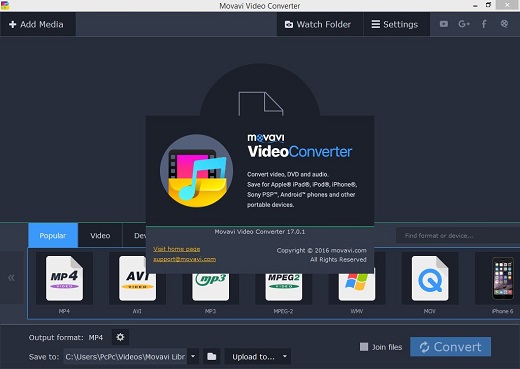Expand the Save to path dropdown

193,356
